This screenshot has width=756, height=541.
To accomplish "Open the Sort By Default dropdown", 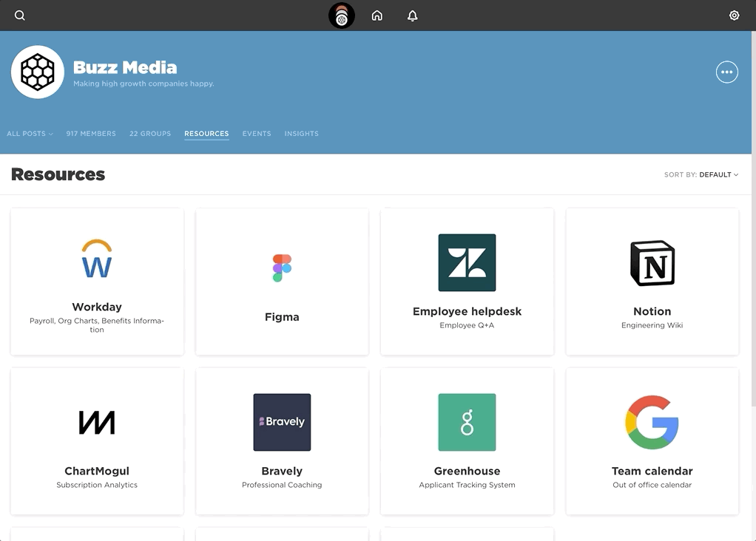I will (701, 174).
